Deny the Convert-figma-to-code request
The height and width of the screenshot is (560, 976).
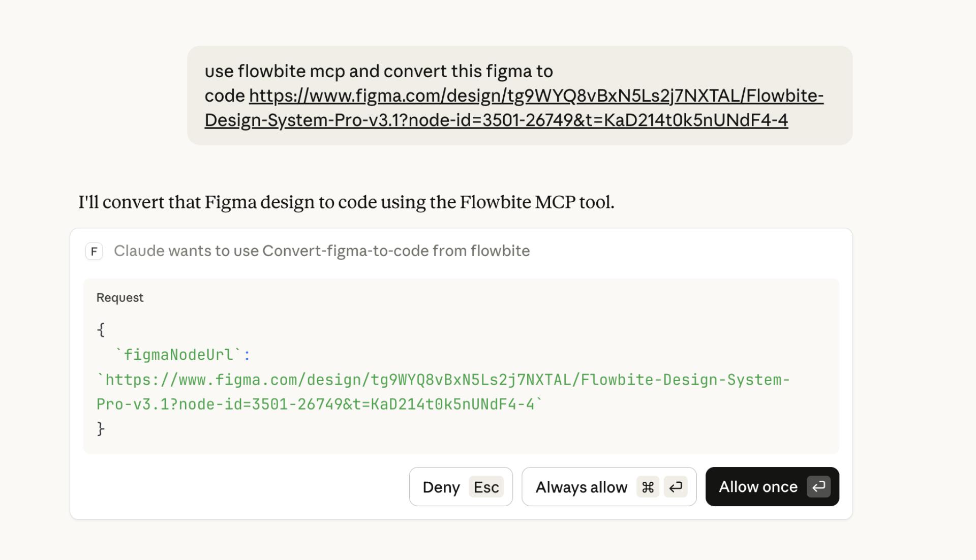[441, 487]
